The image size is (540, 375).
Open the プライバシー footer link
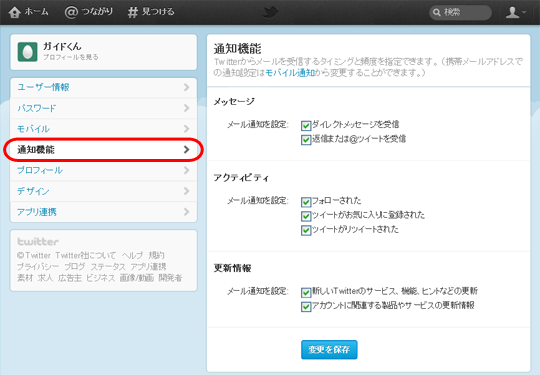(x=38, y=267)
